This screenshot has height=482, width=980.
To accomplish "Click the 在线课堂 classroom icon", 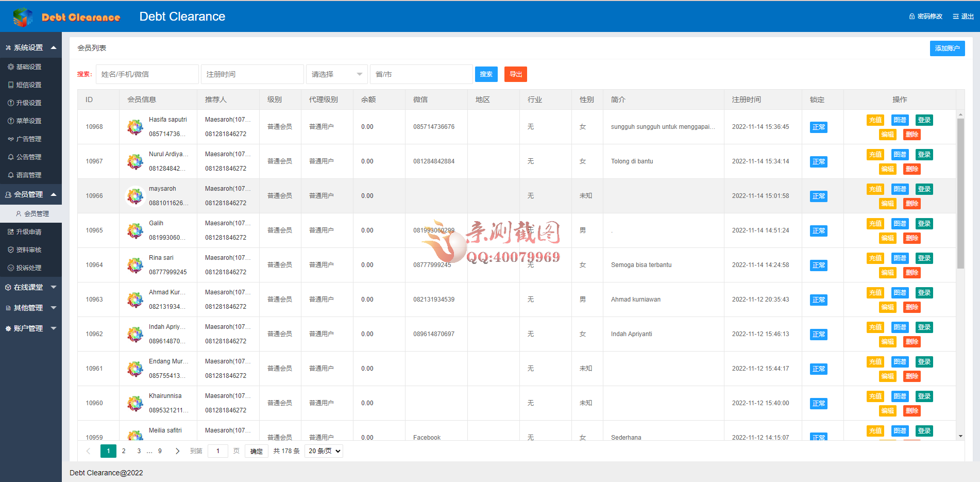I will pyautogui.click(x=8, y=287).
